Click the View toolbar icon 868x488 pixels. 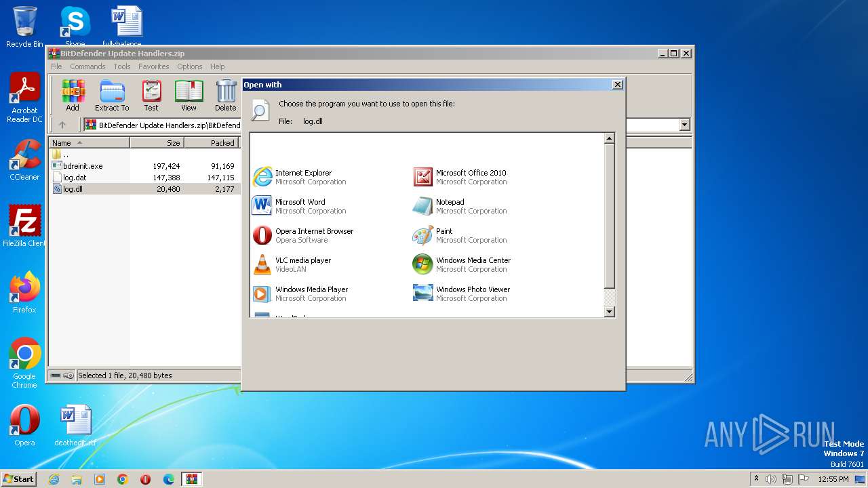point(189,96)
